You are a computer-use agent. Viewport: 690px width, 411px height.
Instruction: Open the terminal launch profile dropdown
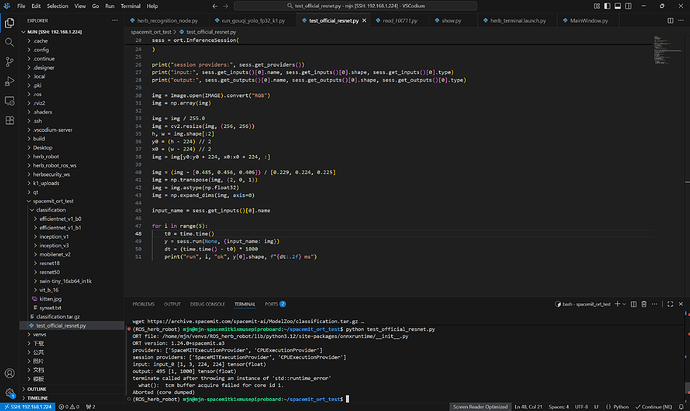(624, 304)
